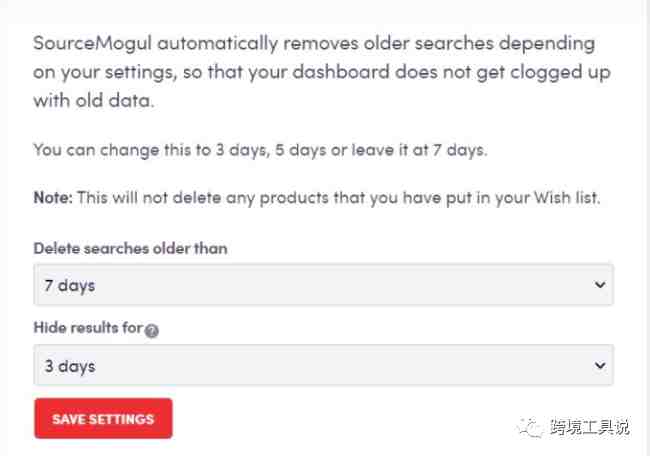Click the 'Wish list' text in the note
This screenshot has height=456, width=650.
(x=567, y=198)
